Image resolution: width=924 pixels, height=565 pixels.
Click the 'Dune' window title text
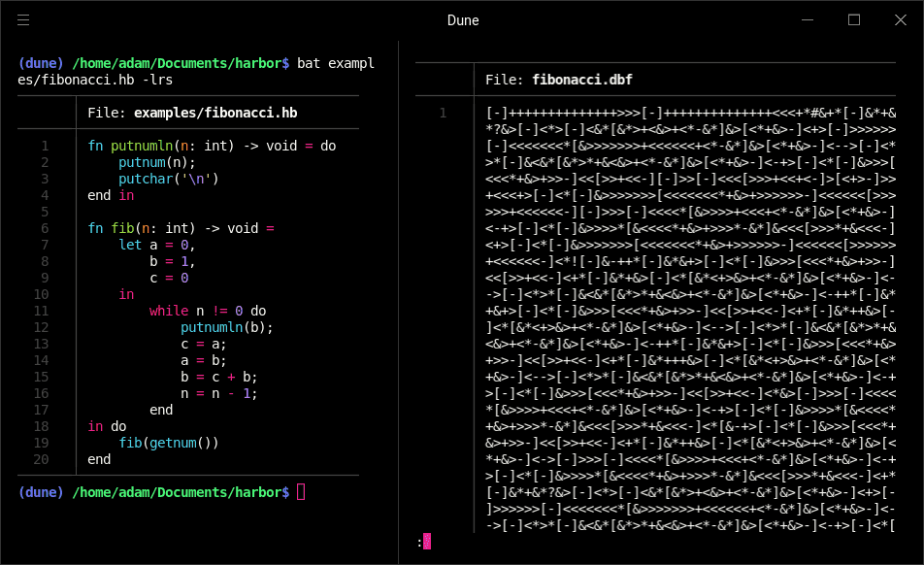pyautogui.click(x=463, y=20)
